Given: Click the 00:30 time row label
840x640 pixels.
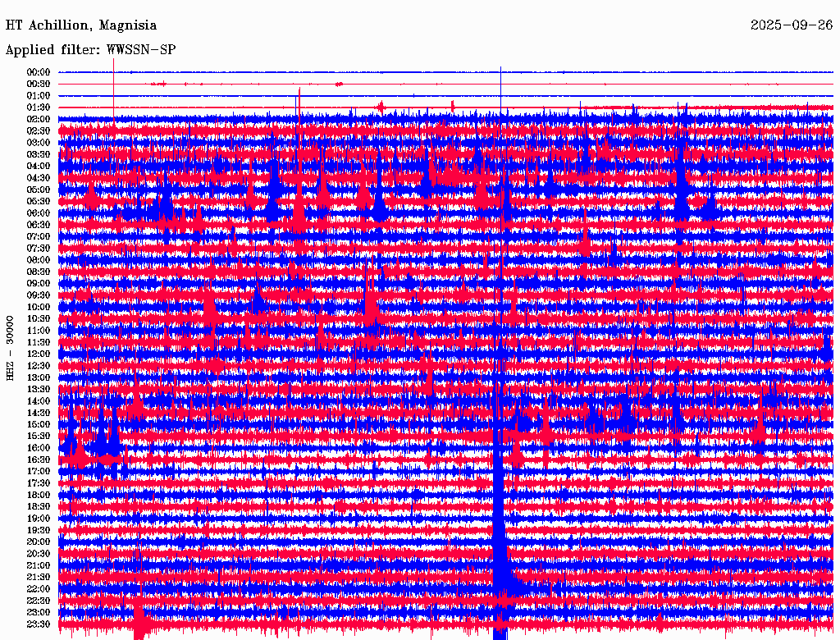Looking at the screenshot, I should pyautogui.click(x=39, y=84).
